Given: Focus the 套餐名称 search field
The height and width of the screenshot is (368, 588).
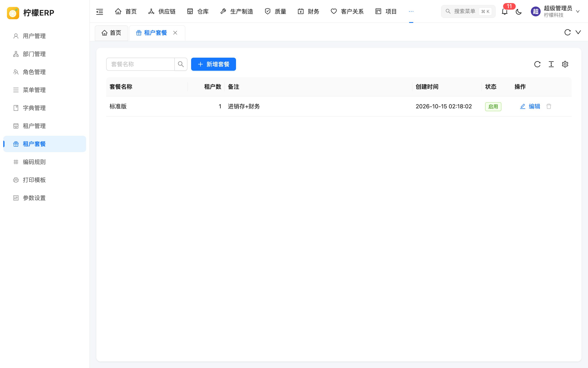Looking at the screenshot, I should 140,64.
